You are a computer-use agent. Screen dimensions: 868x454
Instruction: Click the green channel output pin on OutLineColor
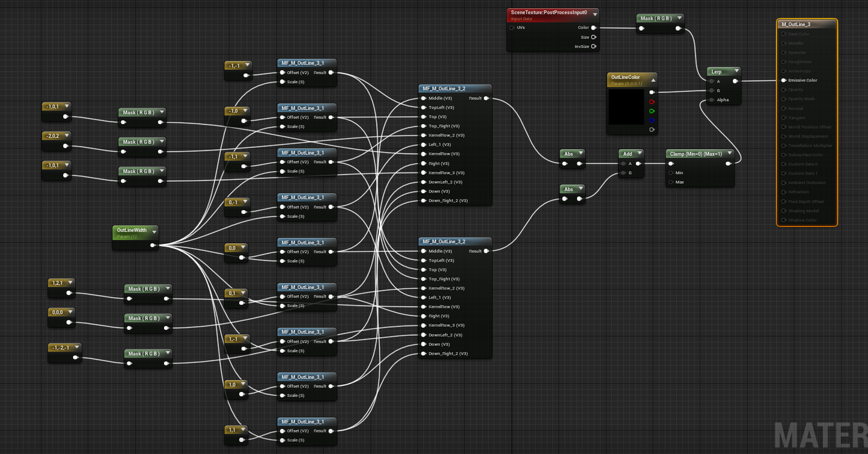point(652,111)
